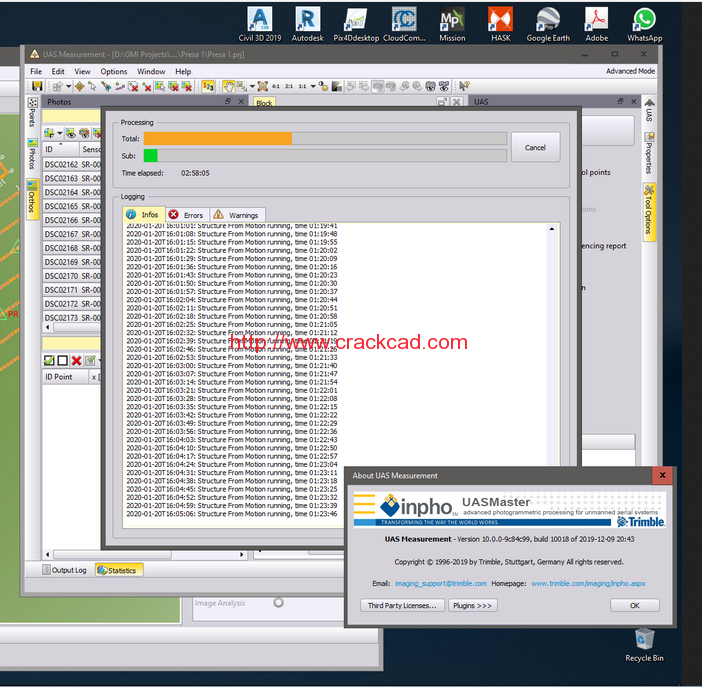
Task: Select the pan hand tool
Action: click(229, 86)
